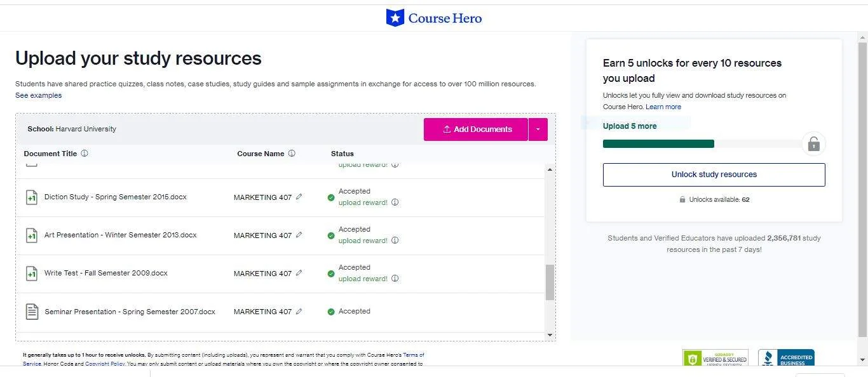The image size is (868, 377).
Task: Edit course name for Seminar Presentation row
Action: point(299,311)
